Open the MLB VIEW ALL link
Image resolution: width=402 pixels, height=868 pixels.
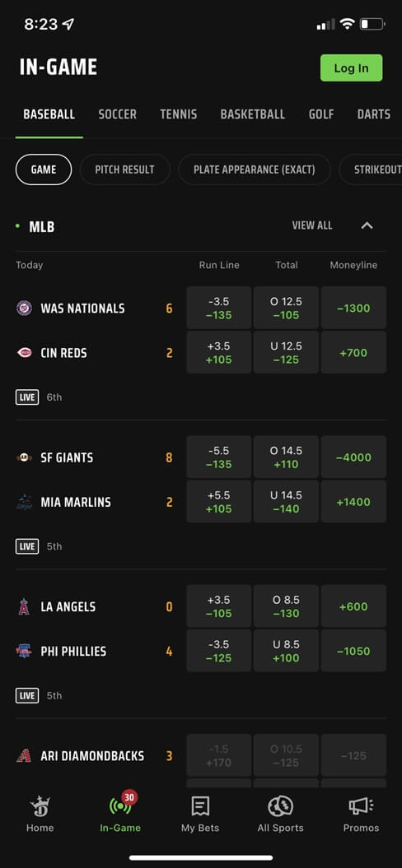pos(312,225)
